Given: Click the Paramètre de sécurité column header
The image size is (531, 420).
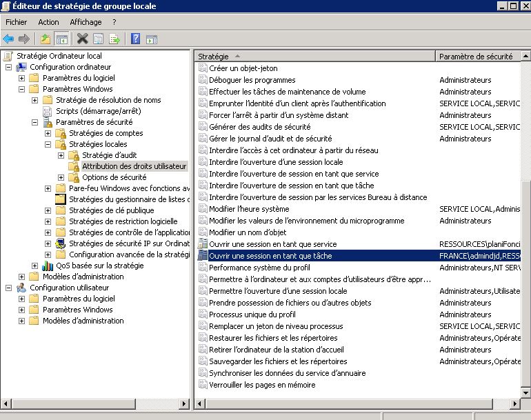Looking at the screenshot, I should (476, 56).
